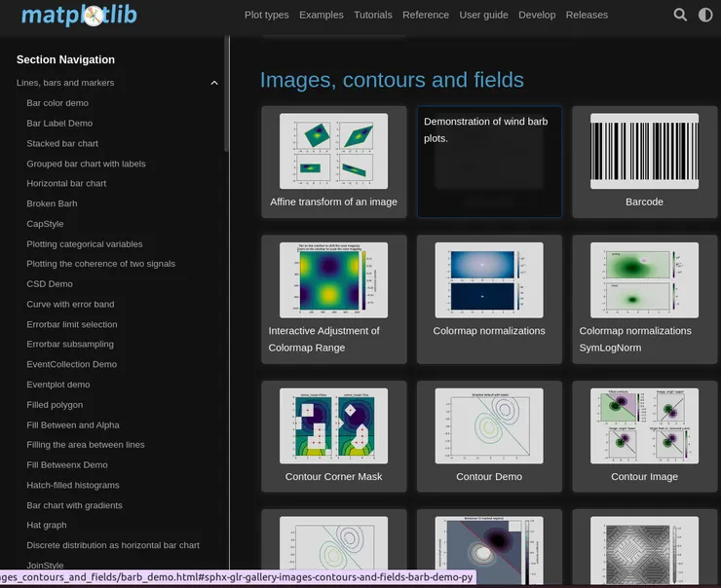
Task: Open Plotting the coherence of two signals
Action: click(x=100, y=264)
